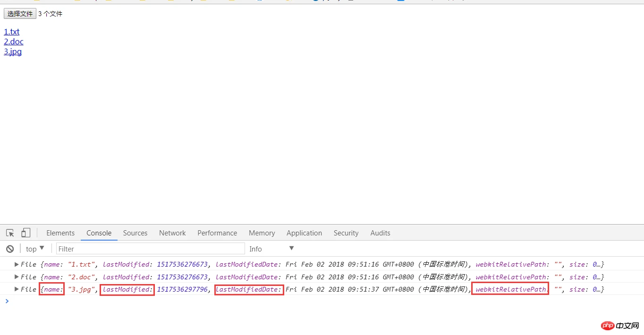Image resolution: width=644 pixels, height=335 pixels.
Task: Click the console prompt arrow line
Action: point(322,301)
